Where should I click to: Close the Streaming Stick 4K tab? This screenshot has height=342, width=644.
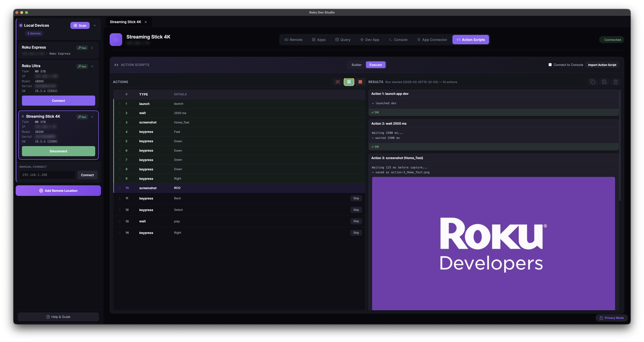point(146,22)
